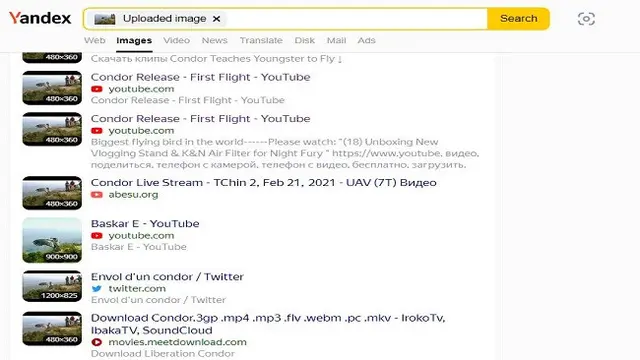Click the Yandex logo
The height and width of the screenshot is (360, 640).
click(x=40, y=18)
